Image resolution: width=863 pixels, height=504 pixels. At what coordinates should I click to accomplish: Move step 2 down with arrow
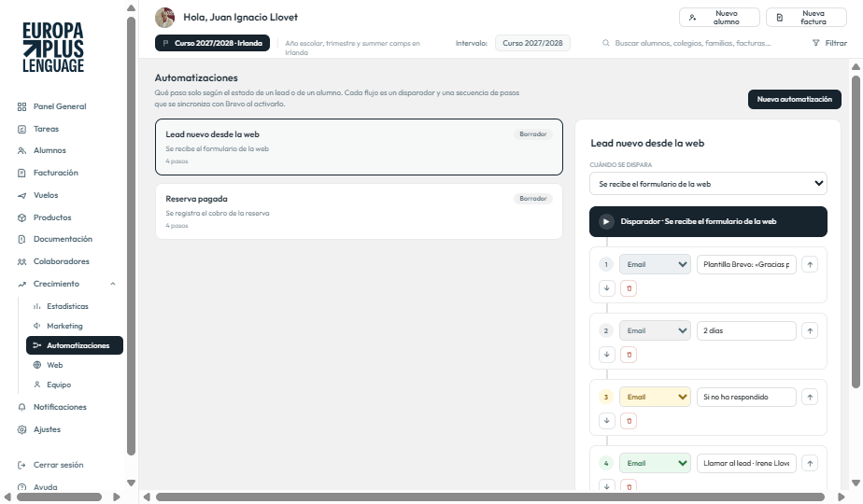coord(606,355)
